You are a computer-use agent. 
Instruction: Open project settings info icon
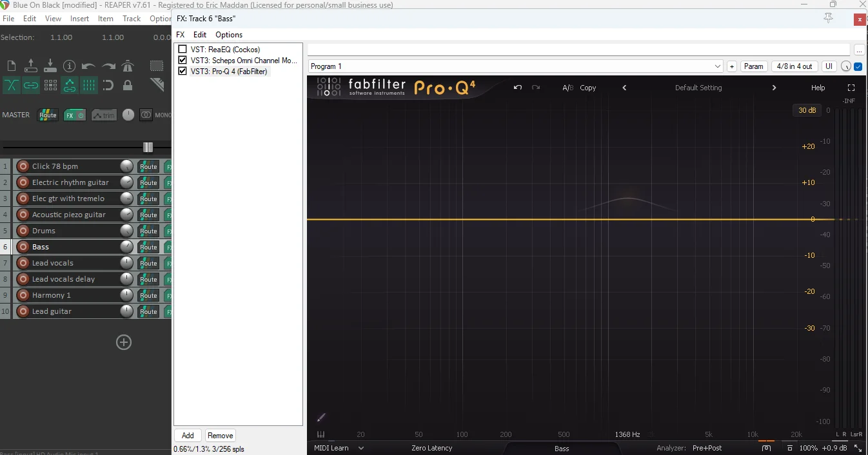click(x=70, y=66)
